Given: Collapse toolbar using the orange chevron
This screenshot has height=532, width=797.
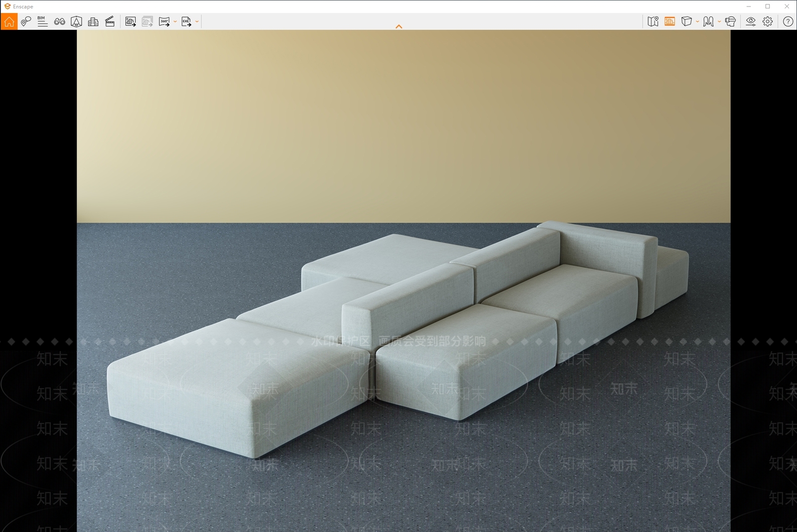Looking at the screenshot, I should pos(398,26).
